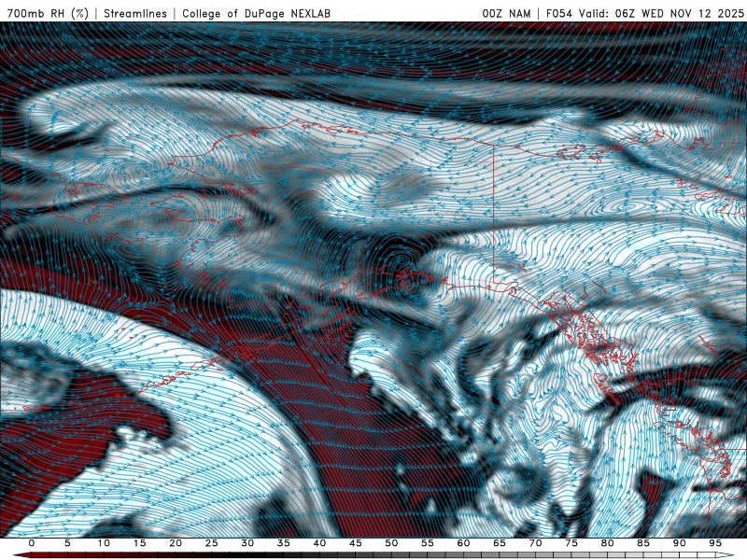Click the colorbar label '70'
The width and height of the screenshot is (747, 560).
coord(535,543)
